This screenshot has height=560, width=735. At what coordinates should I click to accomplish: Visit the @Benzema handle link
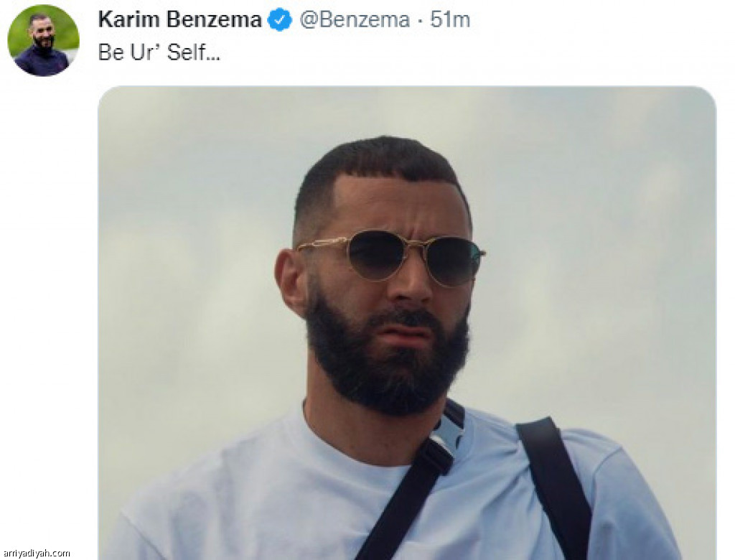(x=355, y=19)
